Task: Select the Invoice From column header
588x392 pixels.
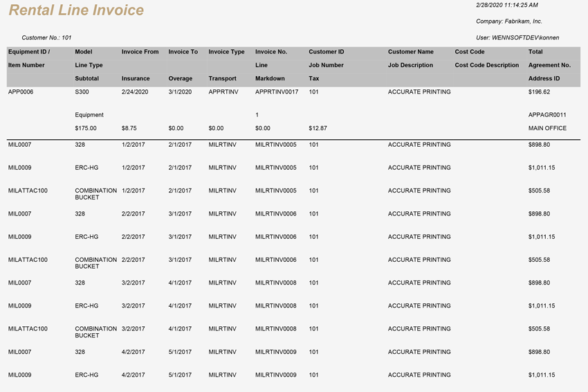Action: (140, 52)
